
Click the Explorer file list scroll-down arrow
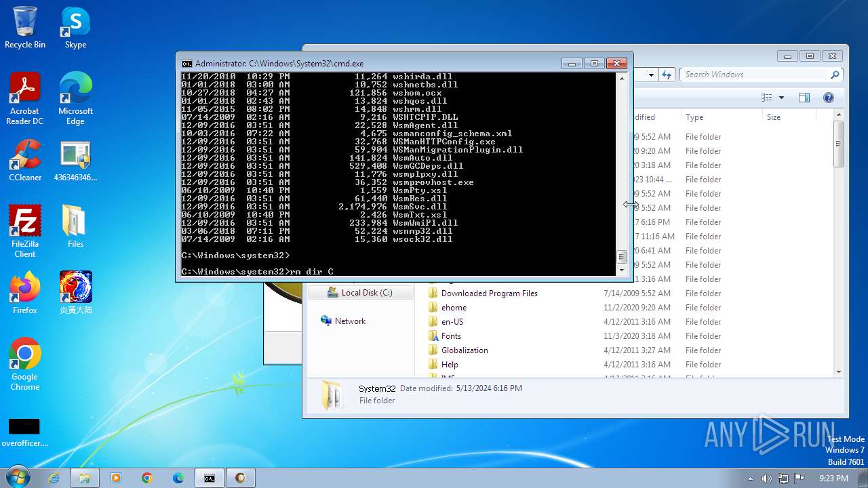tap(839, 371)
